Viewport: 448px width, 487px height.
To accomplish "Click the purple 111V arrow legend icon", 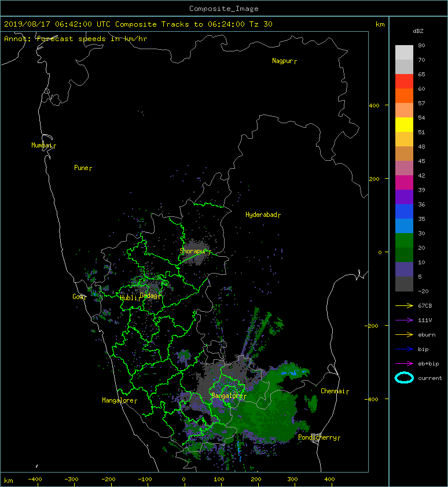I will (404, 320).
